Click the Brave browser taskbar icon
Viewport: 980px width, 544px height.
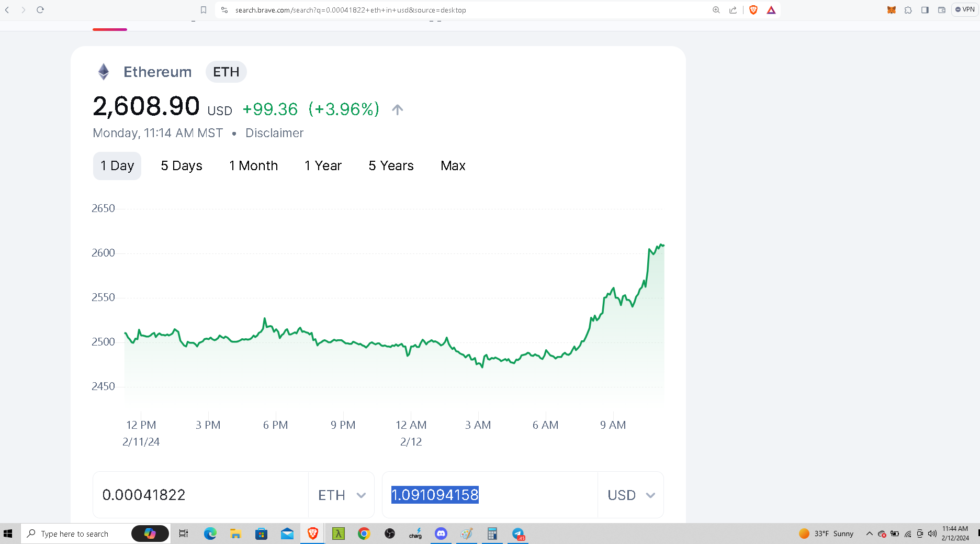[313, 534]
